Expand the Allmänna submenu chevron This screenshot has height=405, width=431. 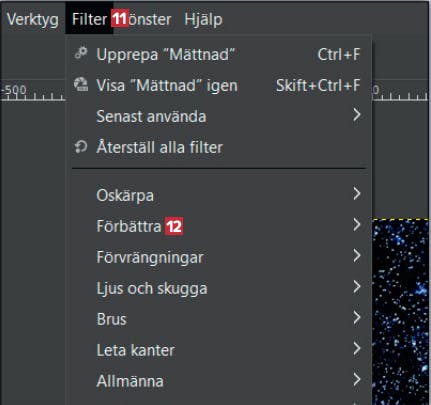pyautogui.click(x=357, y=379)
